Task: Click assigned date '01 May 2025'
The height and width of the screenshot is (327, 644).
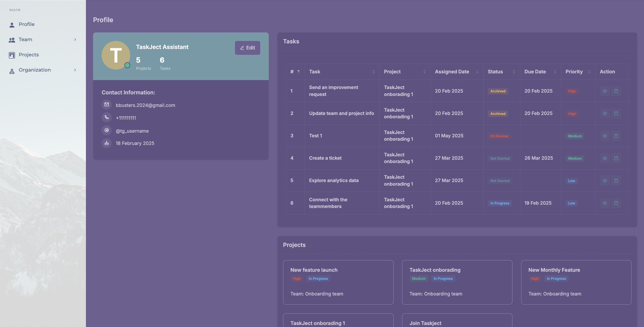Action: tap(449, 136)
